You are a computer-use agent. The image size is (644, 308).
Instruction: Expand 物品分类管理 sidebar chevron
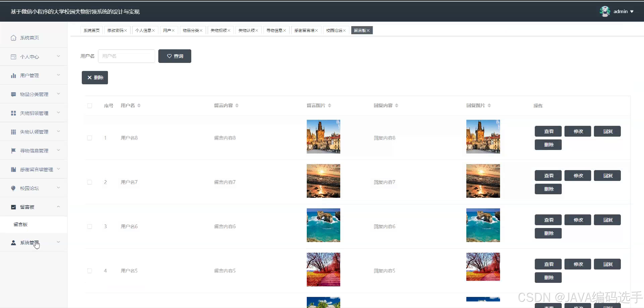58,94
